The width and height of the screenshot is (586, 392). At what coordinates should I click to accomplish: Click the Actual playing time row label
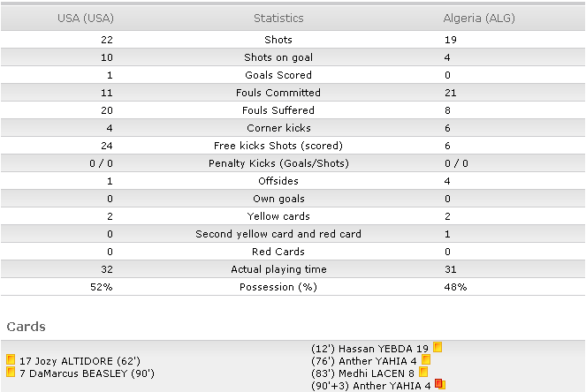pos(278,269)
